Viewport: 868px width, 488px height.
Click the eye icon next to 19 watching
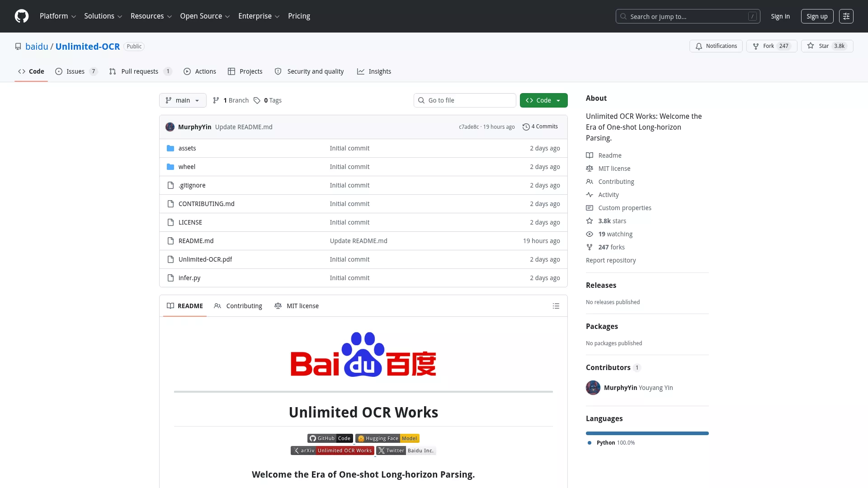[x=590, y=234]
